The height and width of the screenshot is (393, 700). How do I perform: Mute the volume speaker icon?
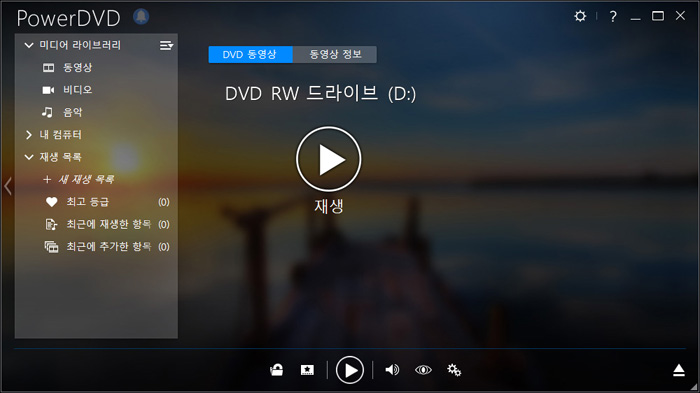point(392,370)
